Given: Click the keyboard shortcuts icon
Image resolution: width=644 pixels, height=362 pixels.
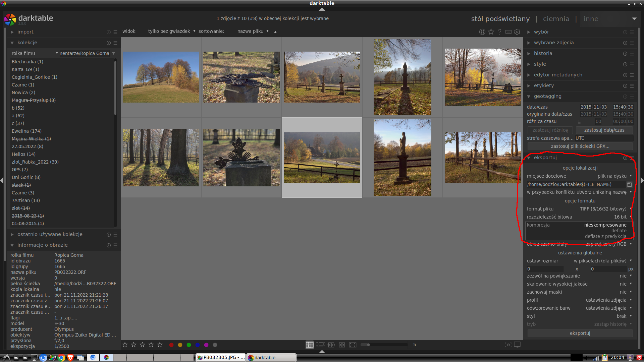Looking at the screenshot, I should click(508, 32).
